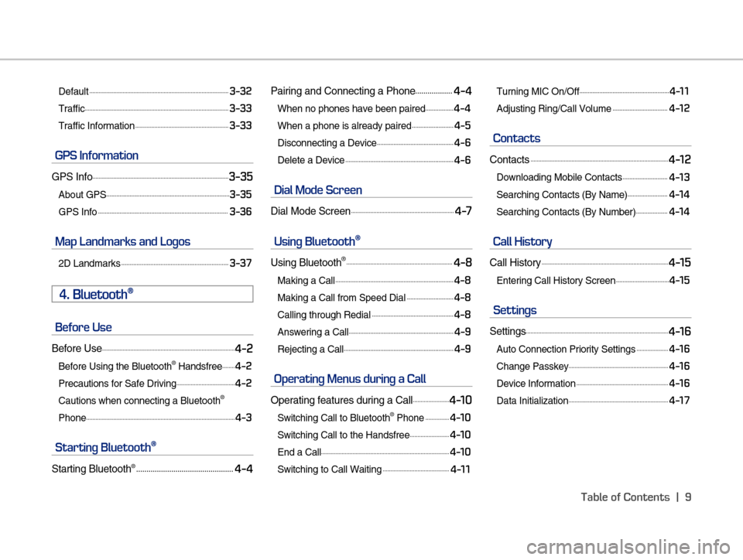Select the 4. Bluetooth chapter heading
This screenshot has height=560, width=743.
click(x=97, y=294)
